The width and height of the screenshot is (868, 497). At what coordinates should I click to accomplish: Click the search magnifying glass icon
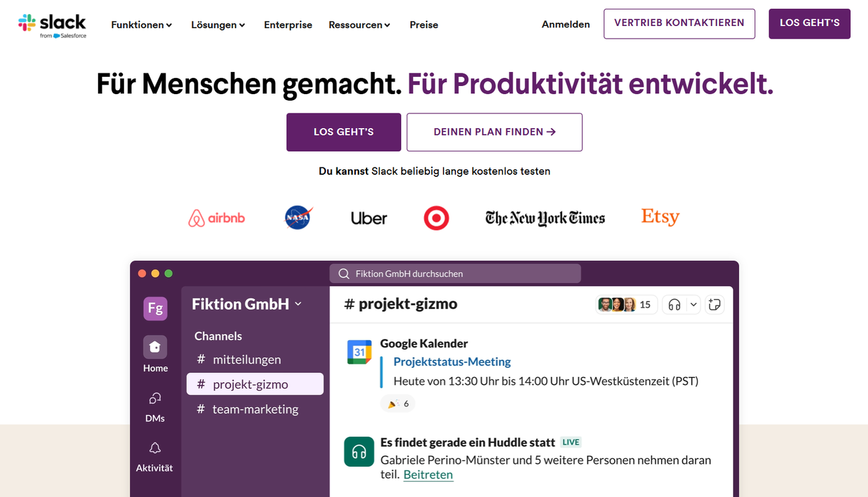[x=344, y=273]
